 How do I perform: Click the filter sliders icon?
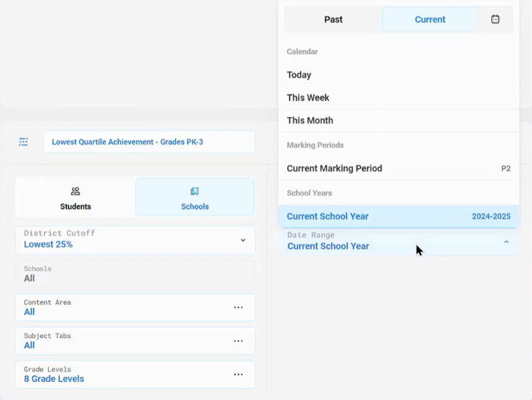[24, 142]
